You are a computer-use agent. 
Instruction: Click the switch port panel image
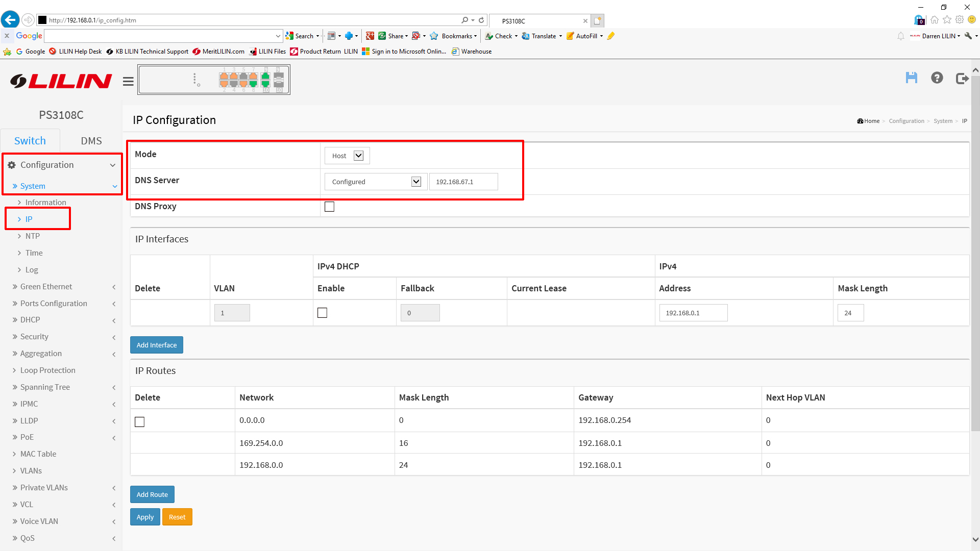[214, 80]
